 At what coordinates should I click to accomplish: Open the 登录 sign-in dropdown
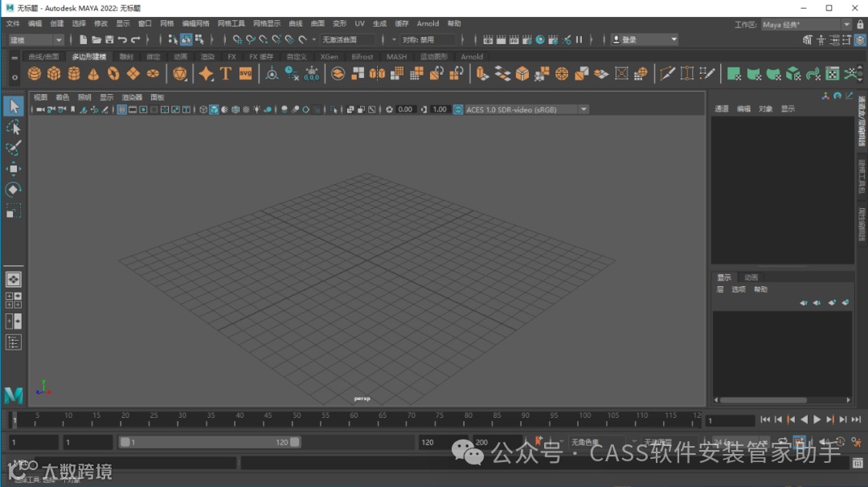pyautogui.click(x=645, y=40)
